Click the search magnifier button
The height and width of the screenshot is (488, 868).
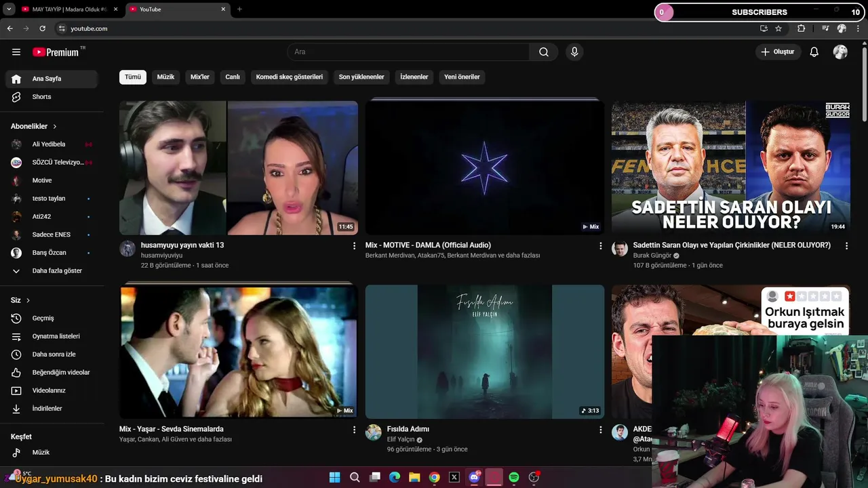pos(544,52)
